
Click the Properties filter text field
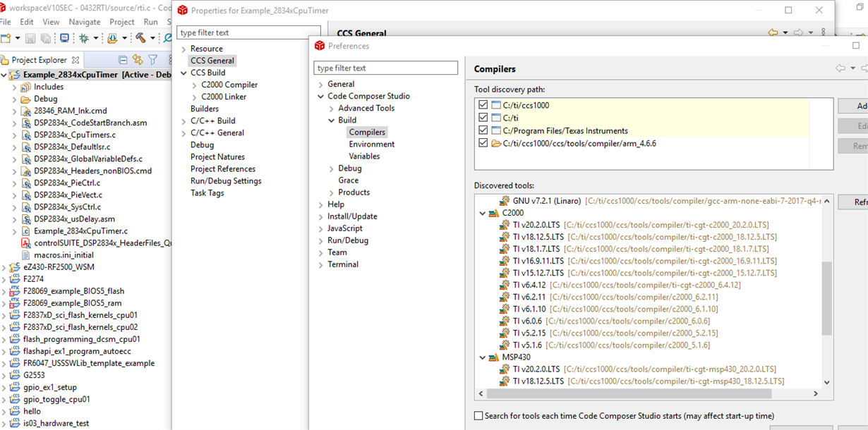click(x=248, y=32)
